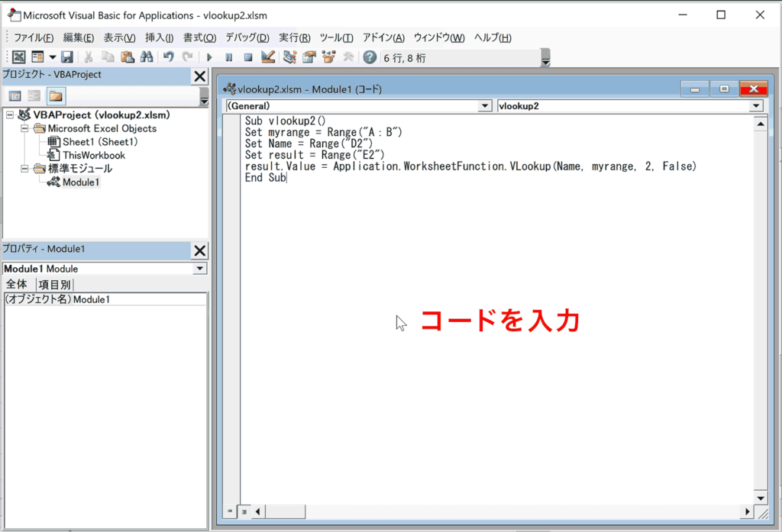Screen dimensions: 782x532
Task: Open the Insert object dropdown arrow
Action: pos(53,57)
